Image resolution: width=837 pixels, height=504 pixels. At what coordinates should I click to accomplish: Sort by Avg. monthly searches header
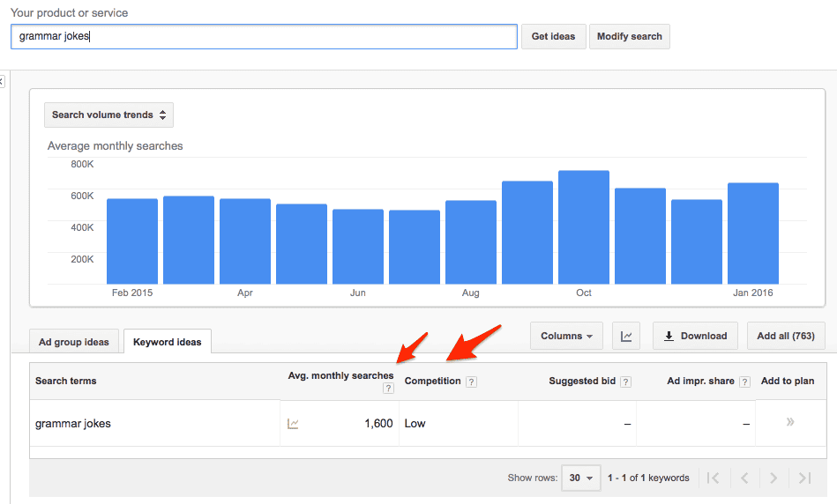(x=340, y=375)
